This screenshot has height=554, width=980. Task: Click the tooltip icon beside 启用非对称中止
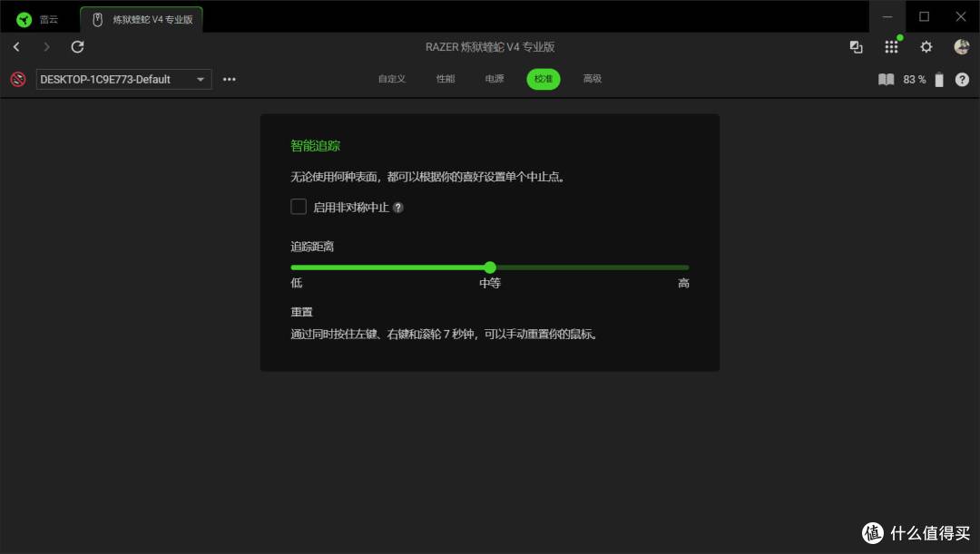point(397,207)
